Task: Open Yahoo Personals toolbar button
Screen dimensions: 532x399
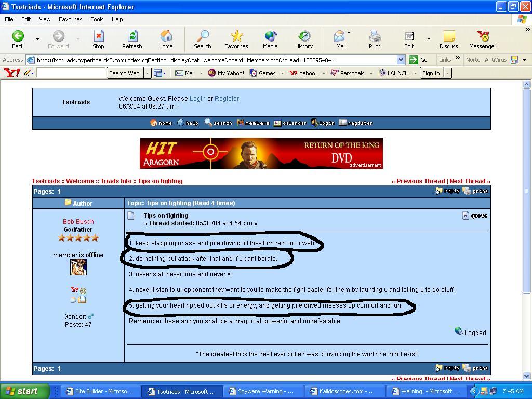Action: pyautogui.click(x=348, y=73)
